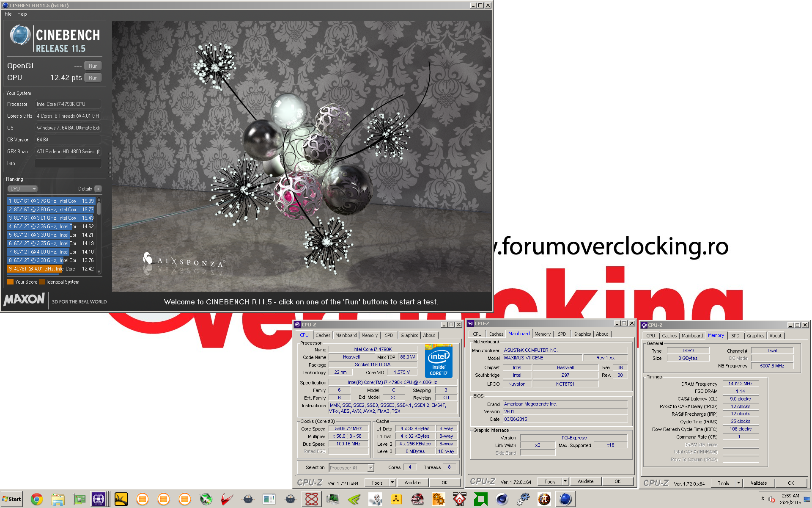The image size is (812, 508).
Task: Open Google Chrome from the taskbar
Action: 37,499
